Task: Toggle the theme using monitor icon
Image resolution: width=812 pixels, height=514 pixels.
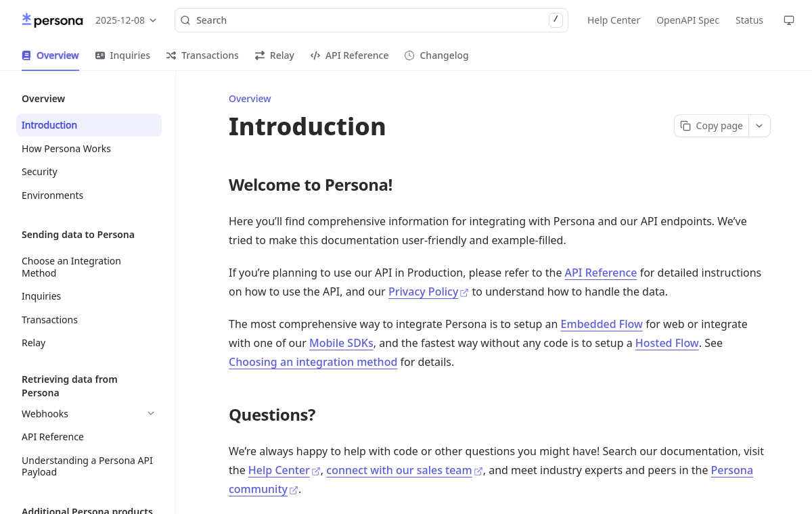Action: click(x=789, y=20)
